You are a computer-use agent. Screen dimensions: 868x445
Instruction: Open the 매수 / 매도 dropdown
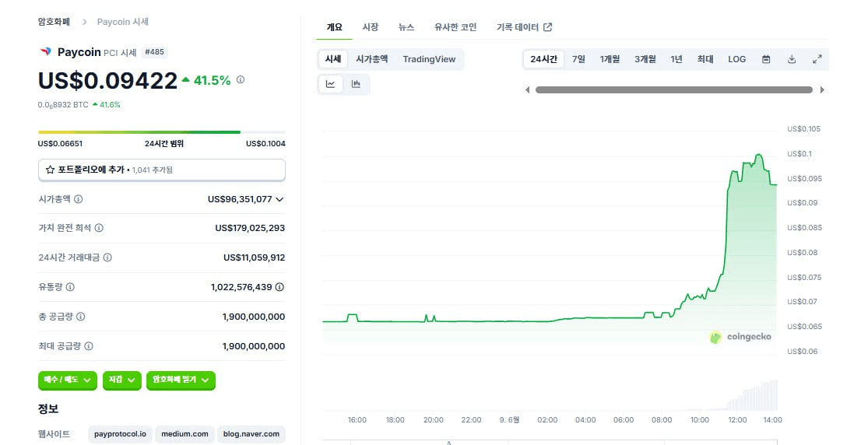click(68, 380)
